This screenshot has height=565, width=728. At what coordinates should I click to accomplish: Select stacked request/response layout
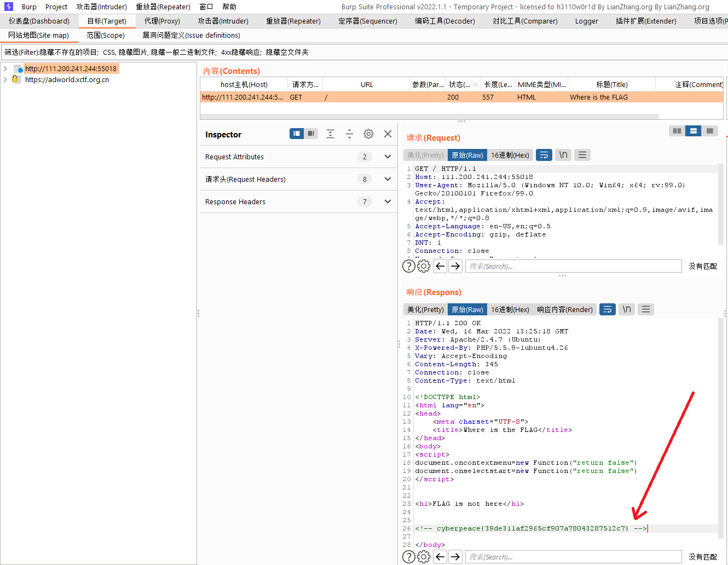(693, 131)
